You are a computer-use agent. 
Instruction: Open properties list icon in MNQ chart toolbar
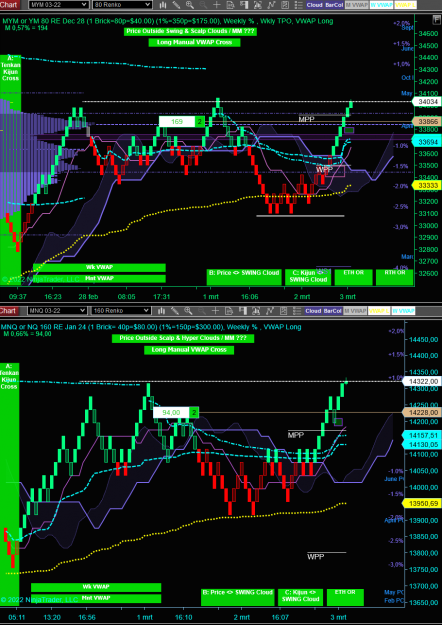pos(297,311)
